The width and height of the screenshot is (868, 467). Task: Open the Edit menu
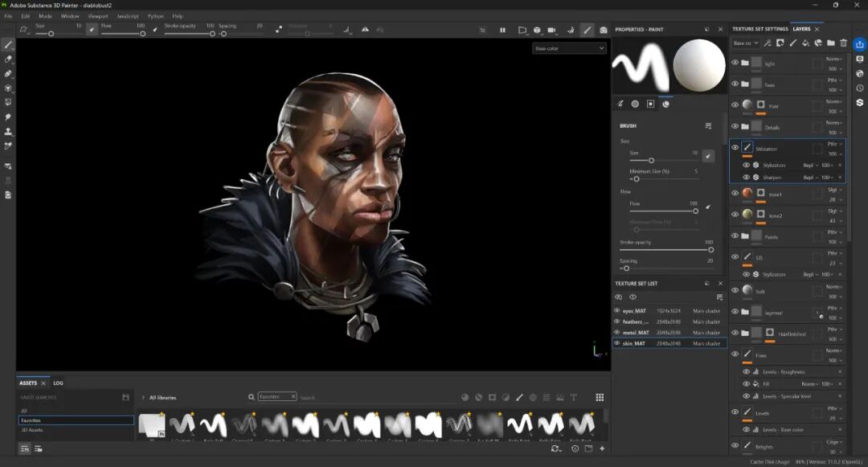click(26, 16)
